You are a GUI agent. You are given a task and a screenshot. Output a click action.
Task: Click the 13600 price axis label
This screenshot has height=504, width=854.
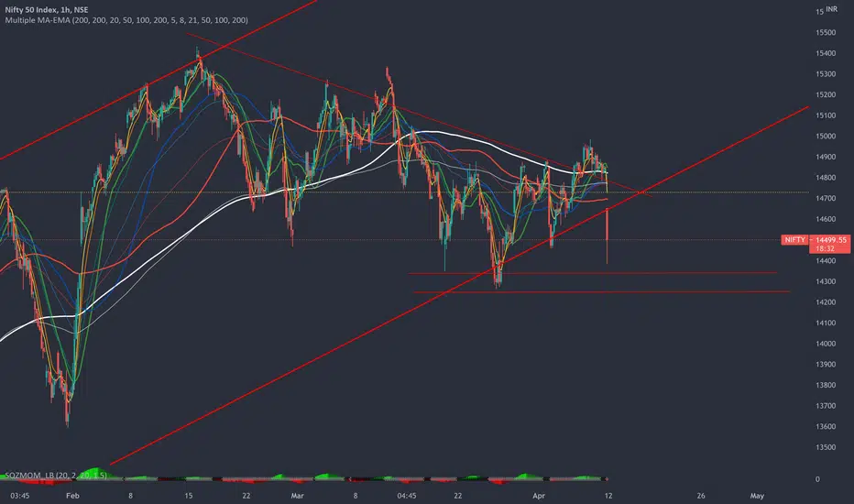point(826,427)
